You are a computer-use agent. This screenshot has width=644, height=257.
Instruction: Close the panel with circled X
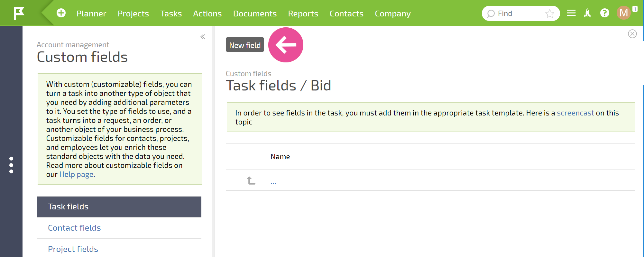click(x=632, y=34)
